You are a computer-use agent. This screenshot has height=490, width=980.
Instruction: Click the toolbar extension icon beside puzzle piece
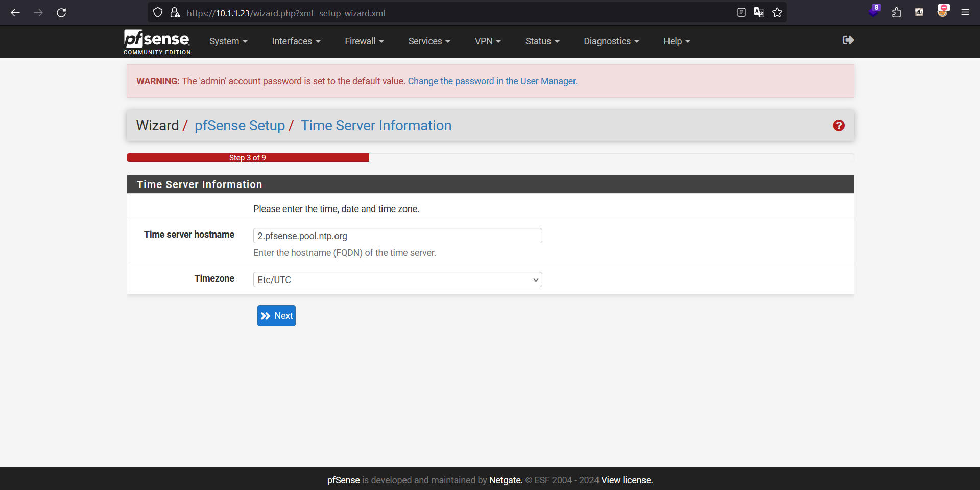[919, 13]
